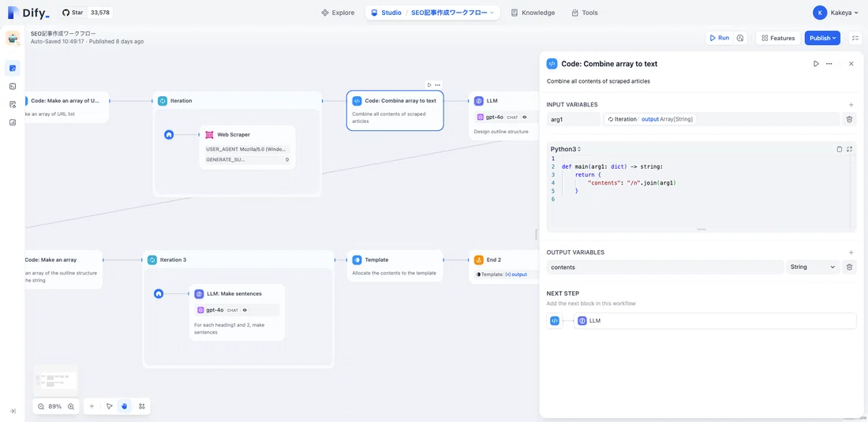Open canvas node's ellipsis menu
The width and height of the screenshot is (868, 422).
[438, 84]
